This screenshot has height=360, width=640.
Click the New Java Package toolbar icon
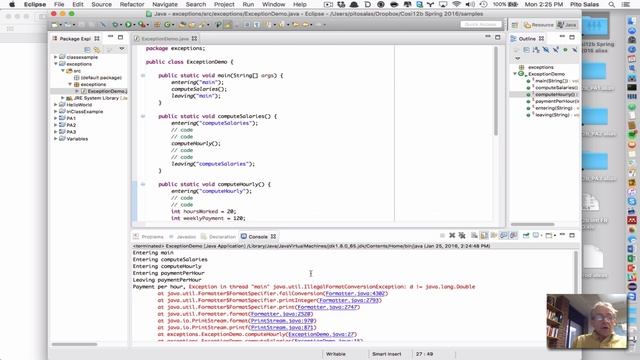(157, 24)
